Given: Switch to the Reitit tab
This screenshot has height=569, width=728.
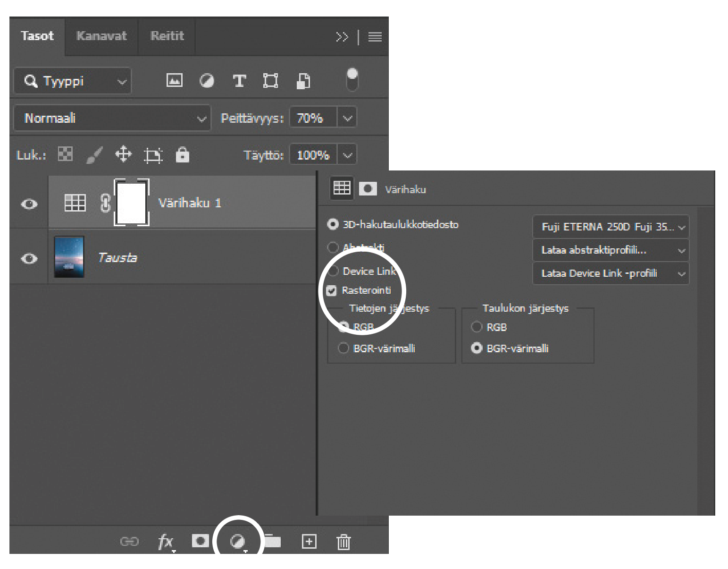Looking at the screenshot, I should pyautogui.click(x=167, y=36).
